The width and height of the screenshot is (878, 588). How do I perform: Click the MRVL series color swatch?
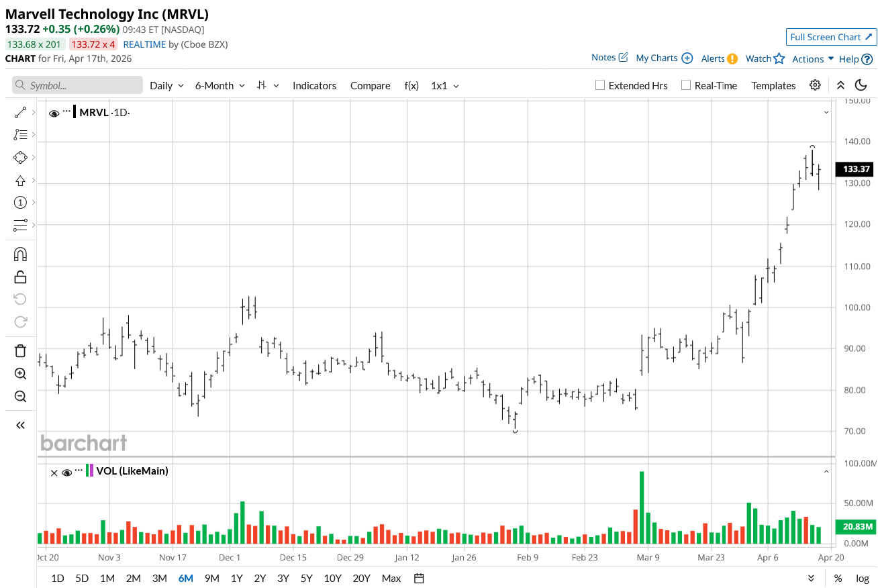pyautogui.click(x=74, y=112)
